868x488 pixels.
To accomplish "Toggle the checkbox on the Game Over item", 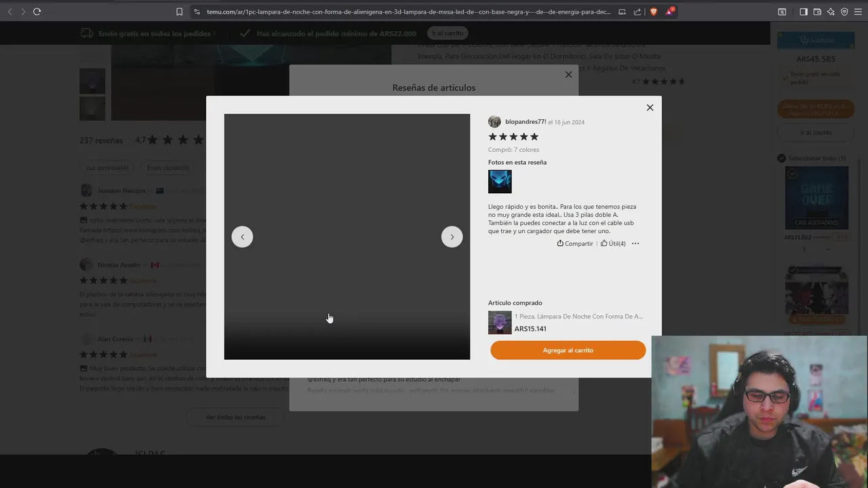I will [x=791, y=174].
